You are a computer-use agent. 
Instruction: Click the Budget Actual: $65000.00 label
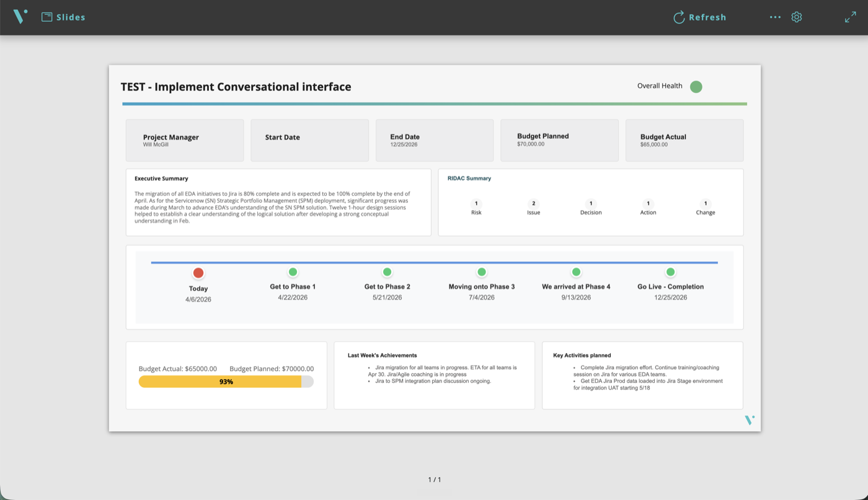pyautogui.click(x=178, y=368)
